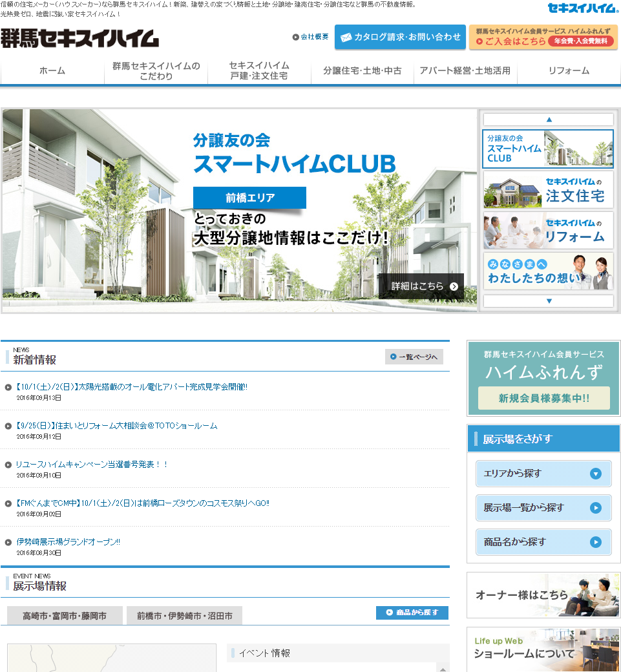Viewport: 621px width, 672px height.
Task: Open リユースハイムキャンペーン当選番号発表 link
Action: tap(92, 464)
